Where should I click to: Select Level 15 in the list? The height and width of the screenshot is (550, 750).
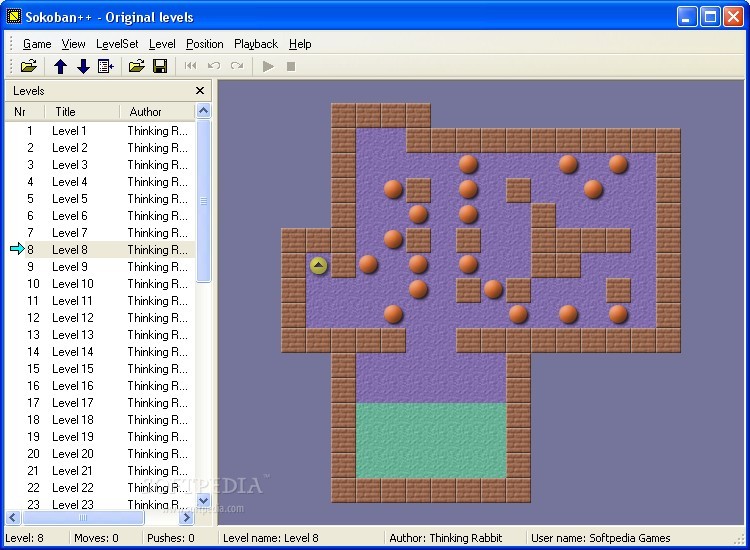[100, 368]
